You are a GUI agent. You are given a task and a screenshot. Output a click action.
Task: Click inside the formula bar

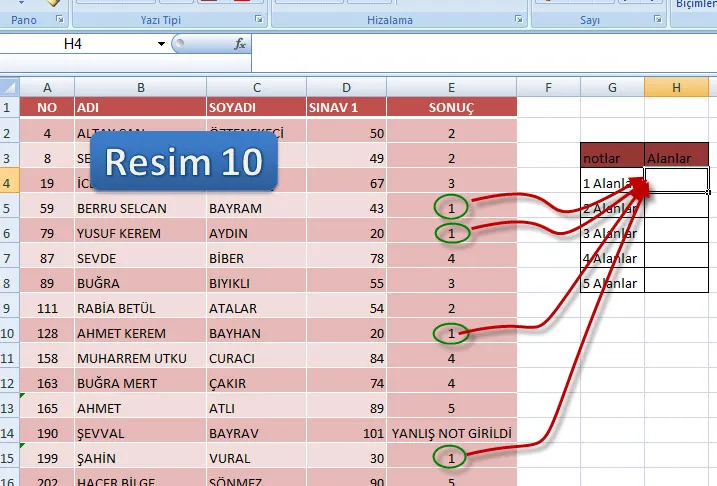(480, 44)
